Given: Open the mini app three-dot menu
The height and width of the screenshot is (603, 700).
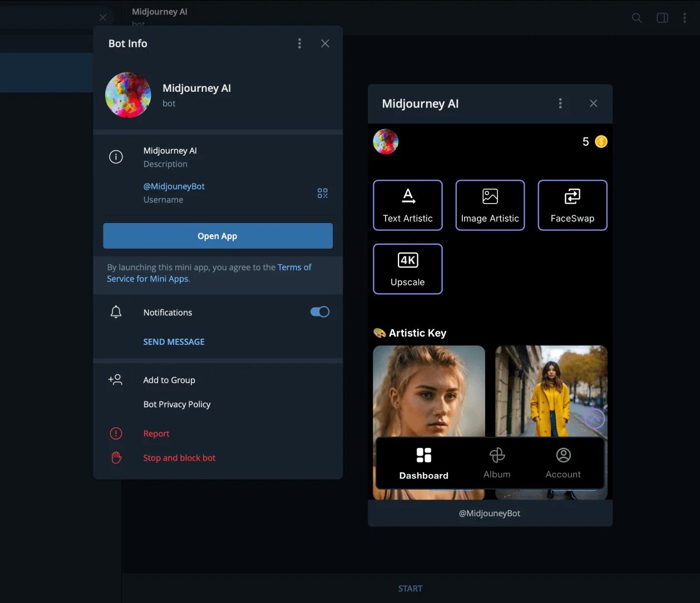Looking at the screenshot, I should (x=560, y=103).
